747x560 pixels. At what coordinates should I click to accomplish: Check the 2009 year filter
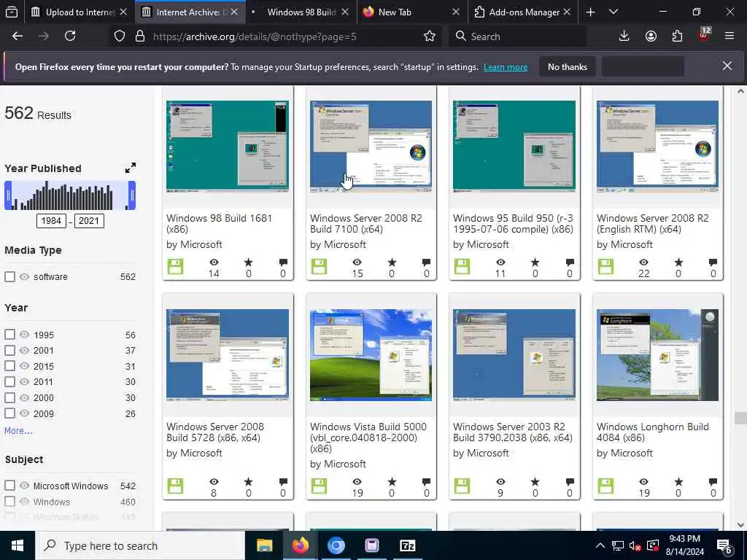pyautogui.click(x=9, y=413)
